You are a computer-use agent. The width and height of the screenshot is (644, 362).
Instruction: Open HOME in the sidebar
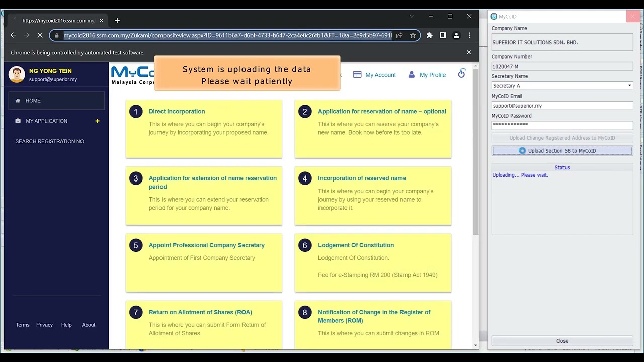pos(56,101)
